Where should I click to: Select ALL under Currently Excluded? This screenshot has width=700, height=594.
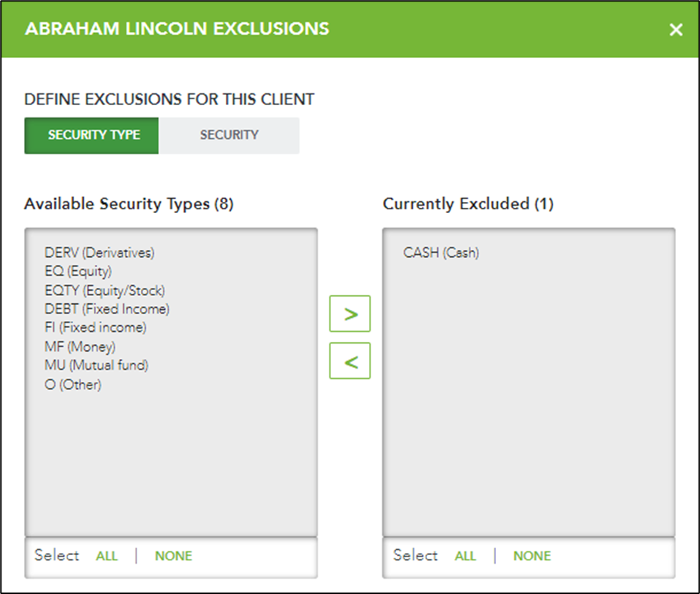point(465,556)
